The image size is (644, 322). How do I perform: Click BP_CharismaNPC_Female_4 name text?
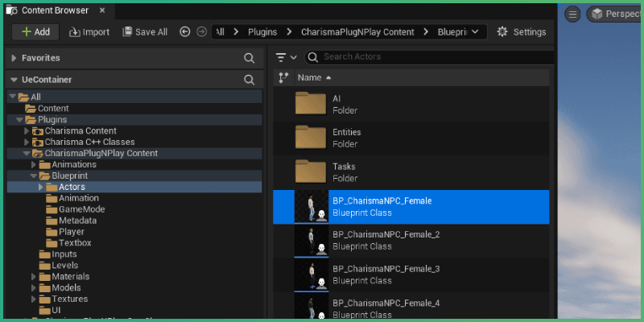pyautogui.click(x=386, y=303)
